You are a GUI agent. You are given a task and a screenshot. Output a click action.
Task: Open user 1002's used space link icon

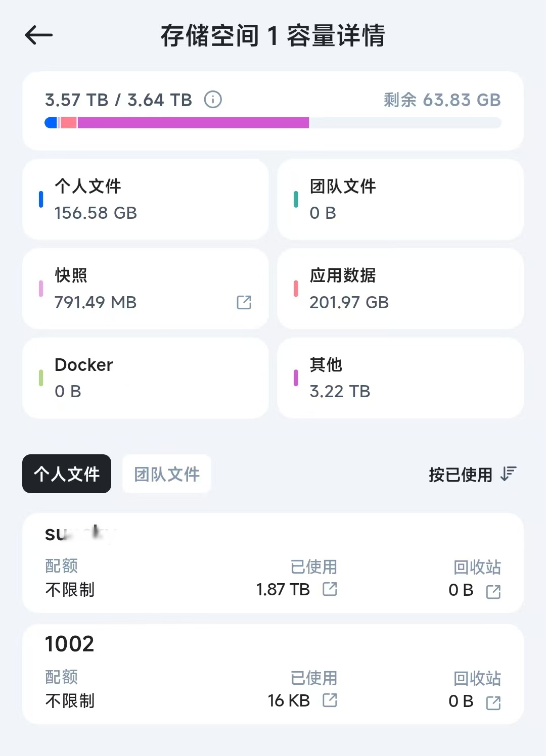point(330,700)
